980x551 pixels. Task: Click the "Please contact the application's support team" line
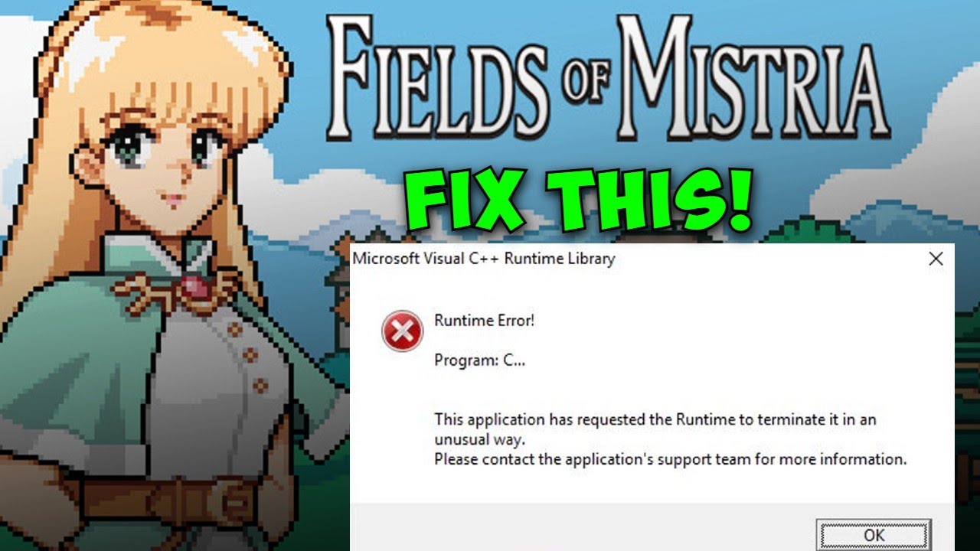coord(671,460)
